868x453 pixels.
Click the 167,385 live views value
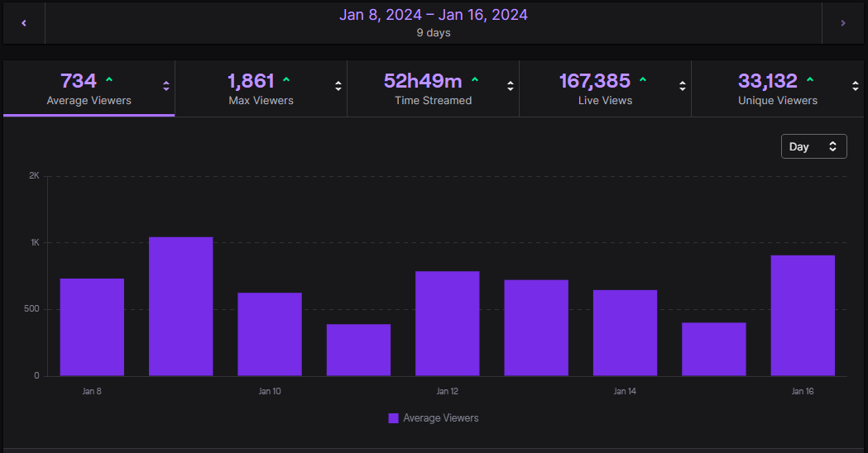pos(595,81)
